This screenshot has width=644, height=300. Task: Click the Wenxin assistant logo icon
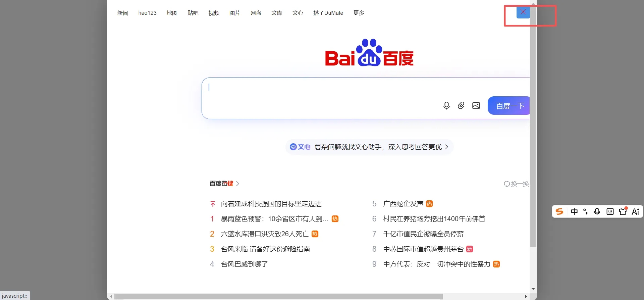tap(293, 147)
